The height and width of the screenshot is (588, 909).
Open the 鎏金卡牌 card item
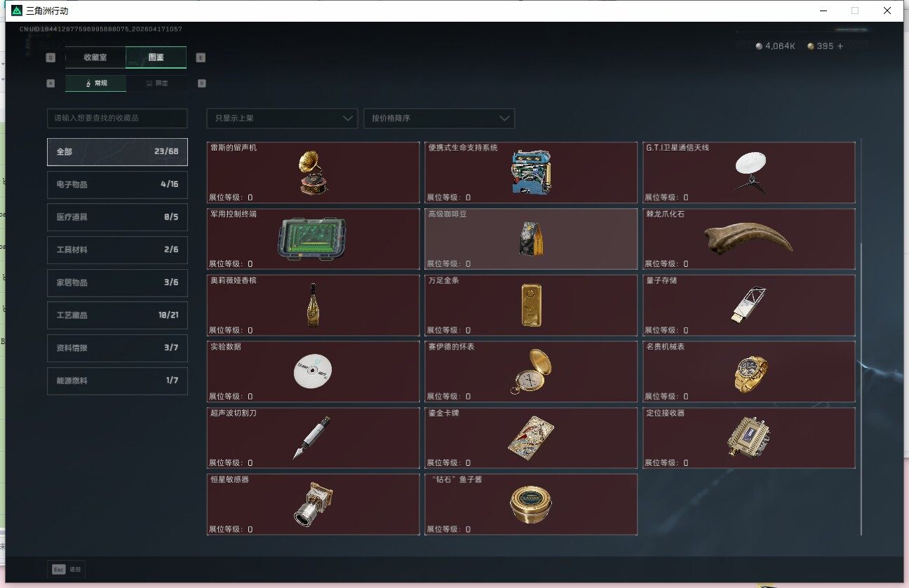(531, 438)
